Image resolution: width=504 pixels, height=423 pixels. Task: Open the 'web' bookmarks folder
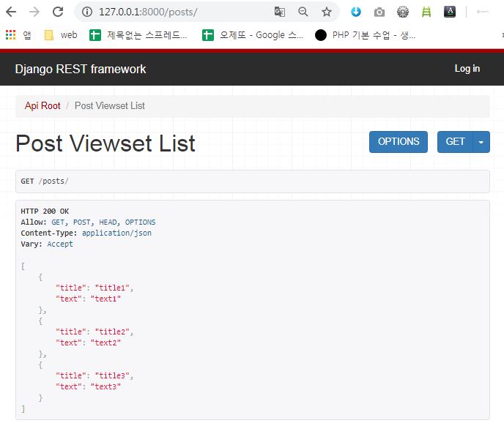[x=61, y=34]
